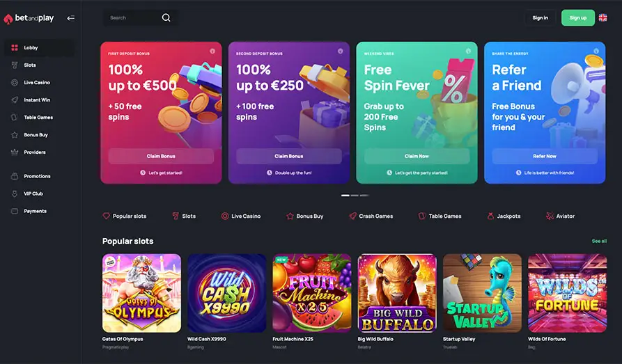The height and width of the screenshot is (364, 622).
Task: Switch to the Crash Games category tab
Action: (x=371, y=216)
